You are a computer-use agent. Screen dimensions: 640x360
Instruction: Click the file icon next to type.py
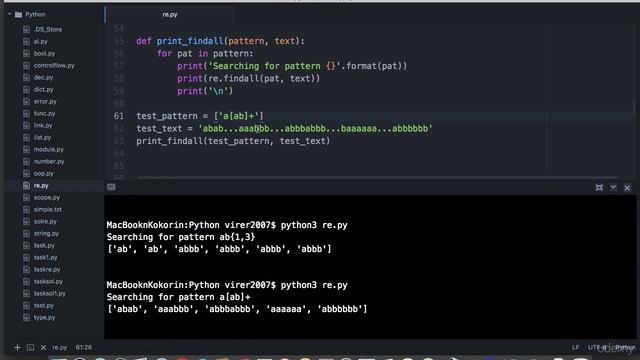pyautogui.click(x=27, y=318)
